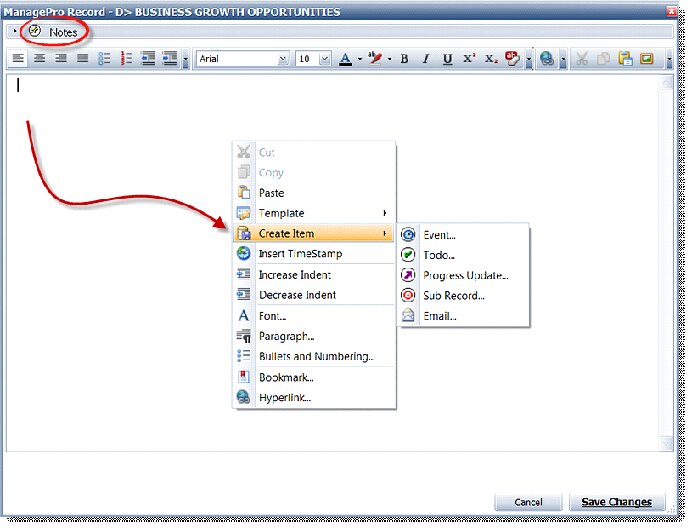Align text left in toolbar

(18, 58)
